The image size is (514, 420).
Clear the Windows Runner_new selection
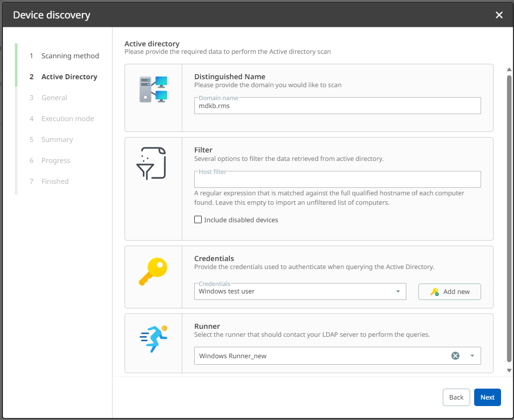coord(455,356)
